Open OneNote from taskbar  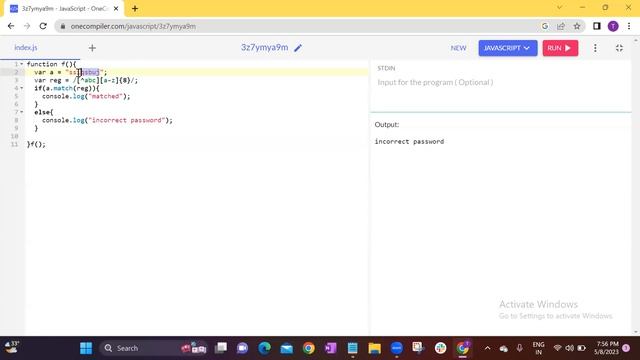[x=331, y=348]
